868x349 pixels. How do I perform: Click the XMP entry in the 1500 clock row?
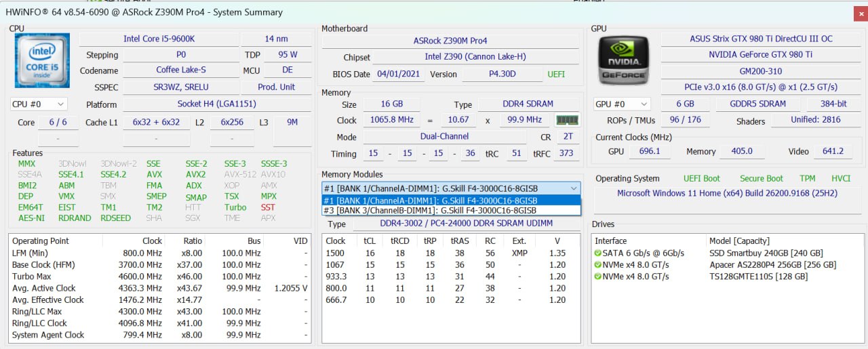click(519, 253)
